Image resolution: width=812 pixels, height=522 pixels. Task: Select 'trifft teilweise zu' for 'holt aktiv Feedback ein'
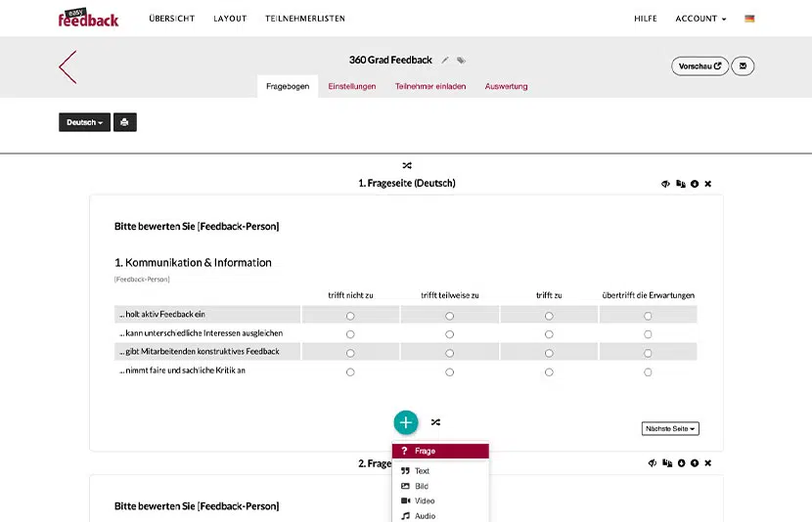(449, 316)
